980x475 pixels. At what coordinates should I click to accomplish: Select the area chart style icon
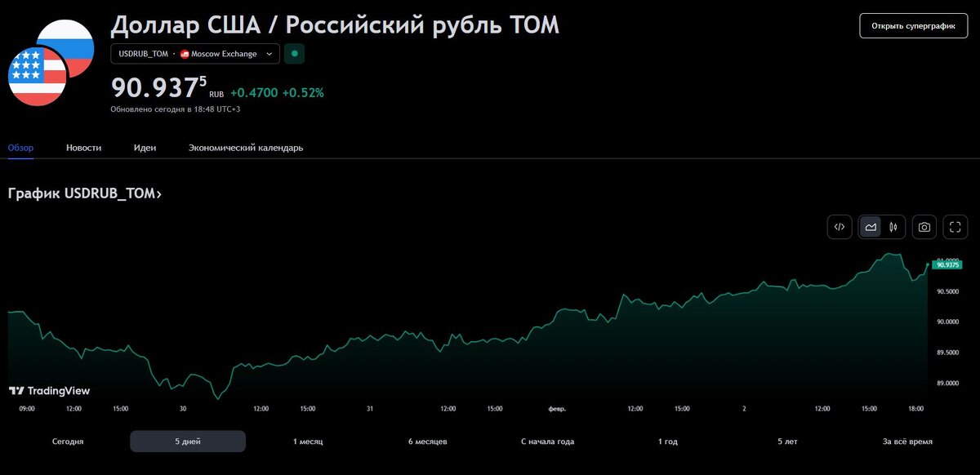[x=870, y=227]
